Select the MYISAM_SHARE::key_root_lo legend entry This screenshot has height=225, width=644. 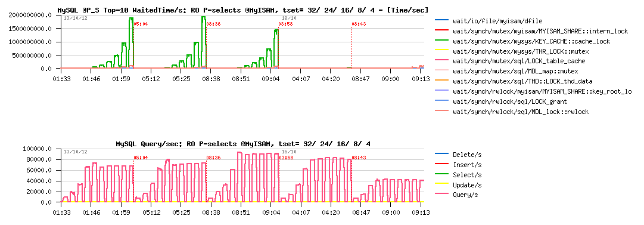coord(542,92)
